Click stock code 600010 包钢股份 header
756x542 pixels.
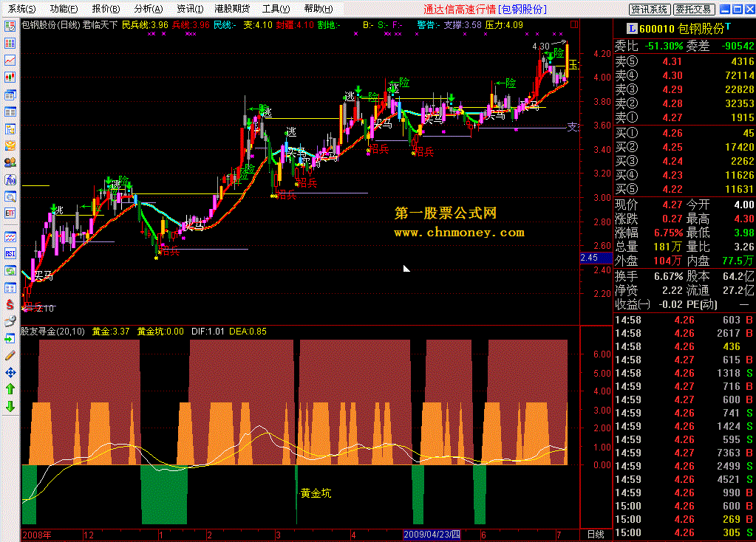tap(682, 29)
